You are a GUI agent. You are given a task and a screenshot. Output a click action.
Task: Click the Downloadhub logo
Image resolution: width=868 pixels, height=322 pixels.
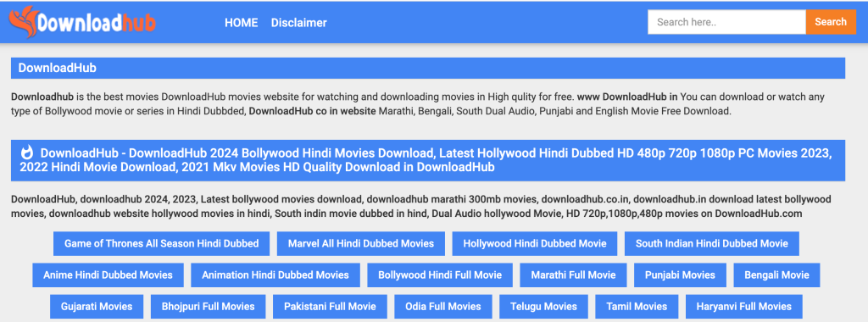[x=82, y=22]
